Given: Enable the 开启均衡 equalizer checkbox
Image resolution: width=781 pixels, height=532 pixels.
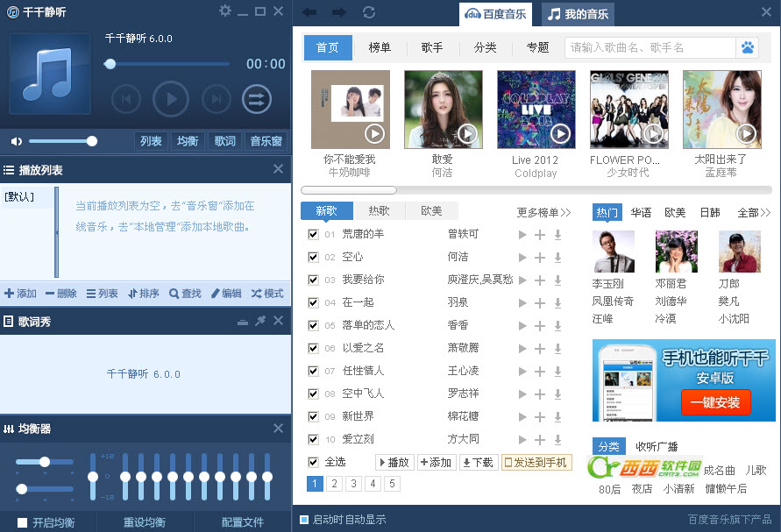Looking at the screenshot, I should [x=22, y=522].
